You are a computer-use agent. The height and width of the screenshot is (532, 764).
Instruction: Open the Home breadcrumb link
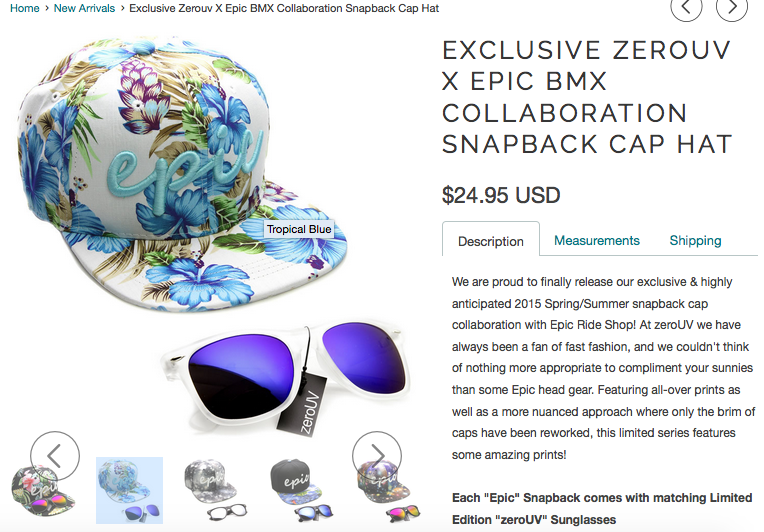pos(25,8)
